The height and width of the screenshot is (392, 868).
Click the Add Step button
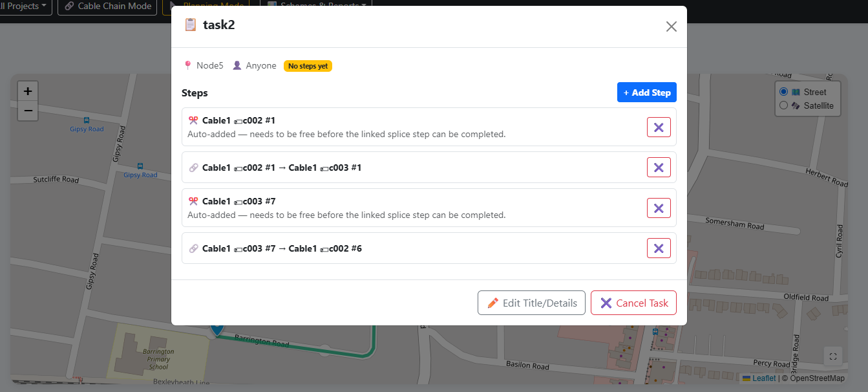(x=647, y=93)
